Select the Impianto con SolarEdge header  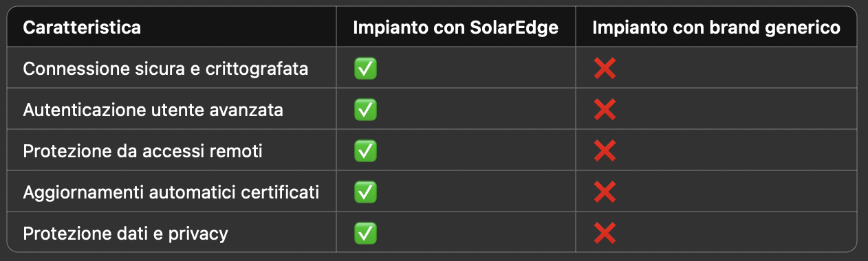click(x=455, y=28)
